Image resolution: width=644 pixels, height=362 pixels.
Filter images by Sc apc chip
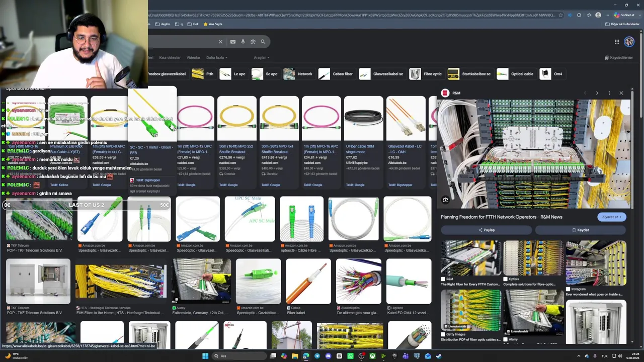tap(265, 74)
